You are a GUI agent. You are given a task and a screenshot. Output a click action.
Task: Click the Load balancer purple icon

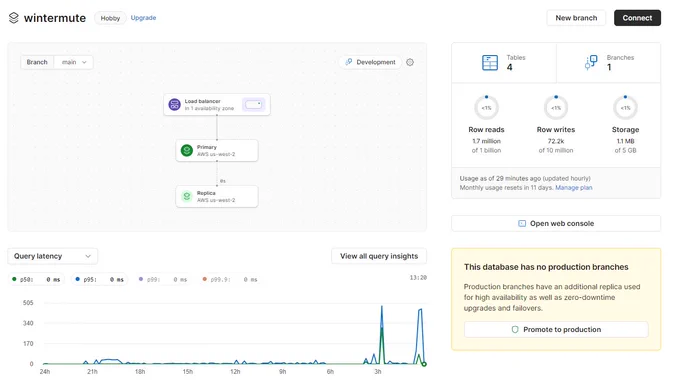[x=174, y=104]
